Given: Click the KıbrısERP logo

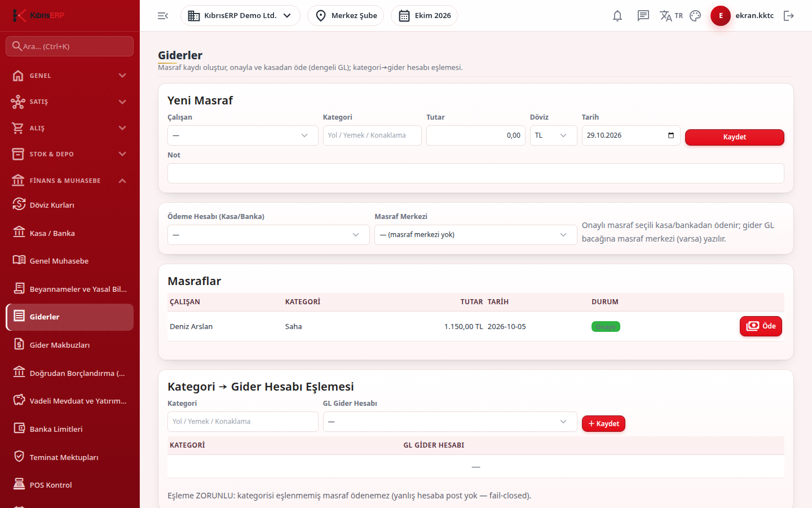Looking at the screenshot, I should tap(39, 15).
